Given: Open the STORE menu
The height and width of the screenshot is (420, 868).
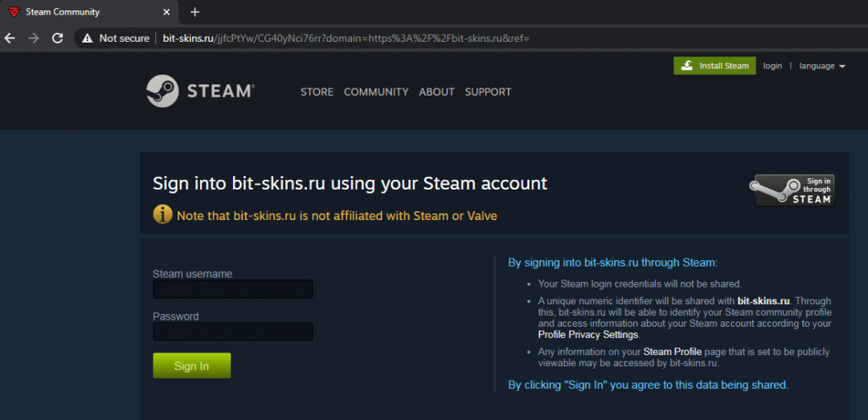Looking at the screenshot, I should tap(317, 92).
